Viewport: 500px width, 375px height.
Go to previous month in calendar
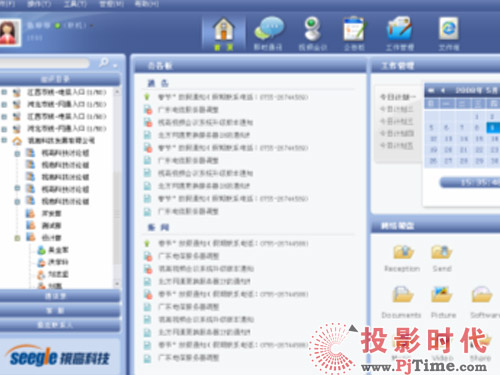pos(443,90)
